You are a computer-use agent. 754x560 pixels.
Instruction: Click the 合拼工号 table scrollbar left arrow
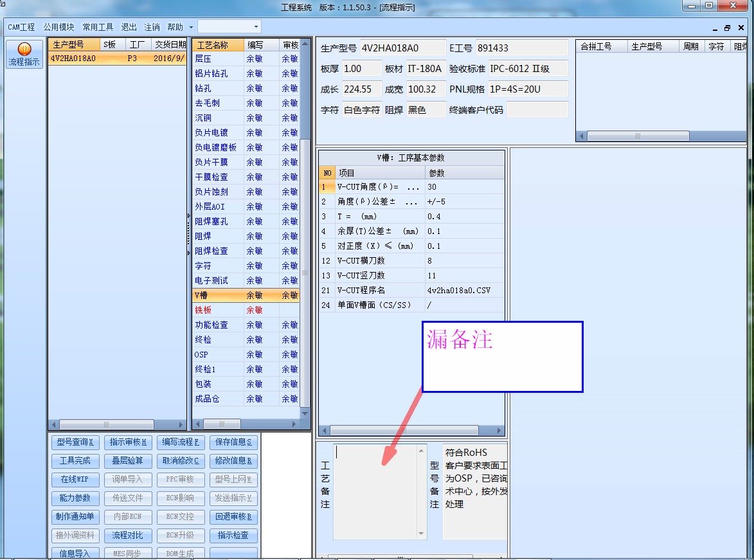[581, 136]
